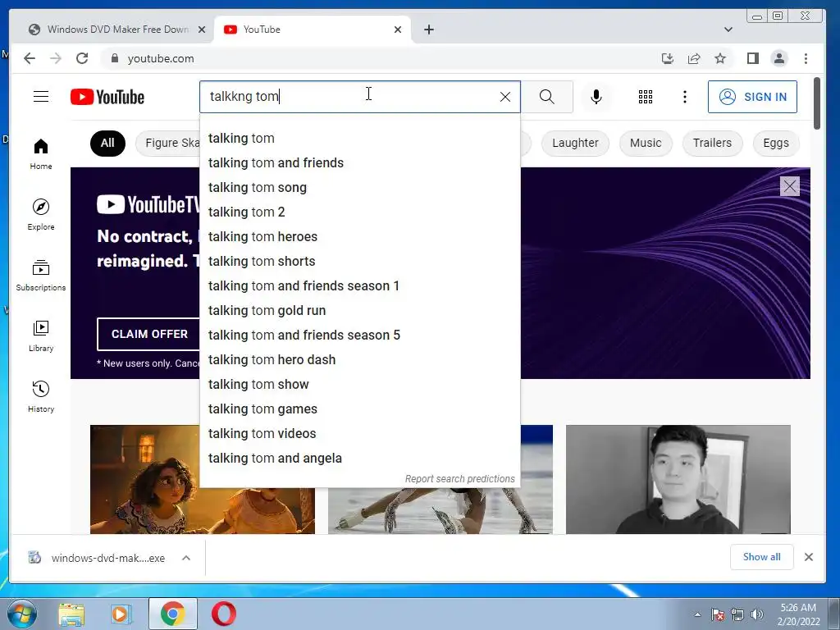This screenshot has height=630, width=840.
Task: Open Subscriptions in the sidebar
Action: pos(41,276)
